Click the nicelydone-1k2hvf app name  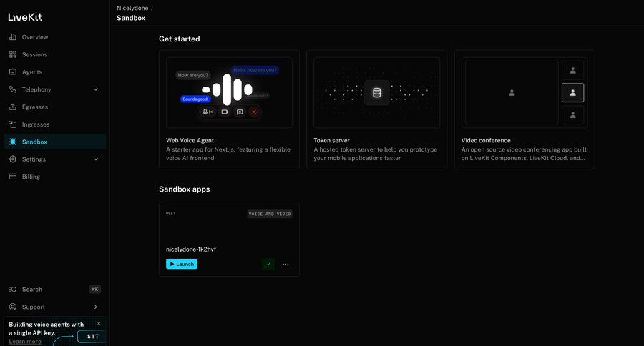(191, 249)
